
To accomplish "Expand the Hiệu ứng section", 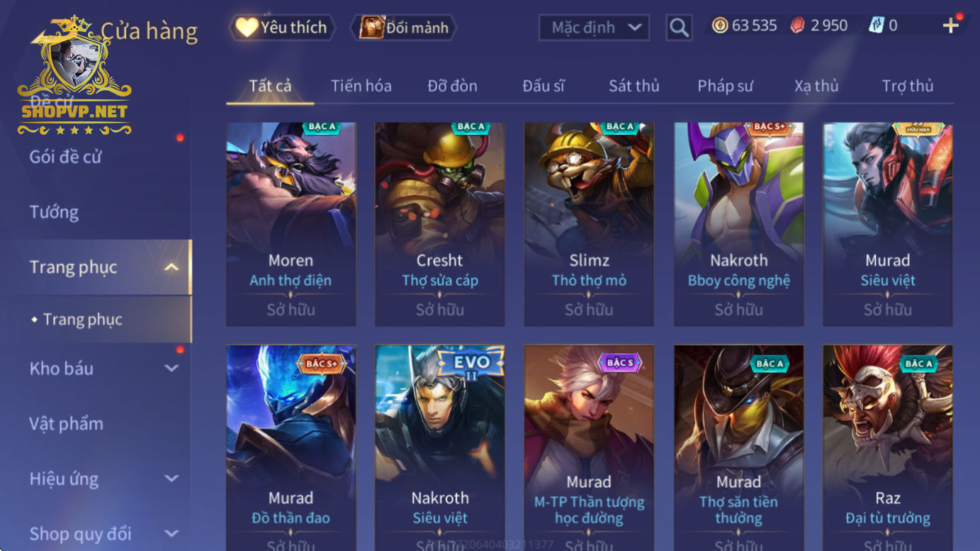I will click(171, 479).
